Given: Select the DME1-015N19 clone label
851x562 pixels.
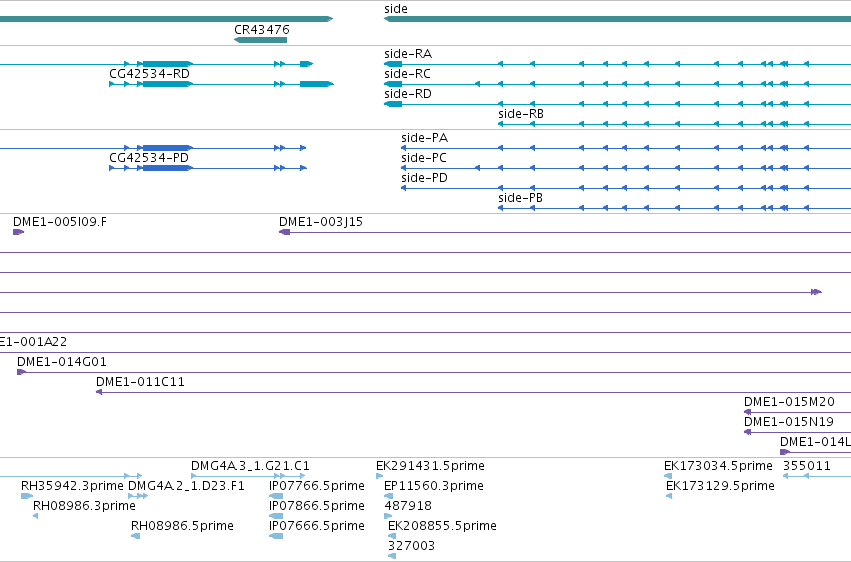Looking at the screenshot, I should point(789,422).
